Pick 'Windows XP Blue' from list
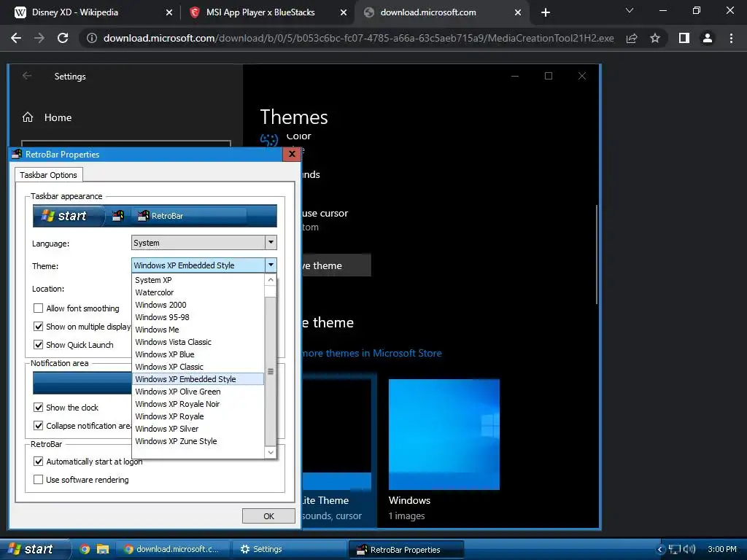 [x=198, y=354]
